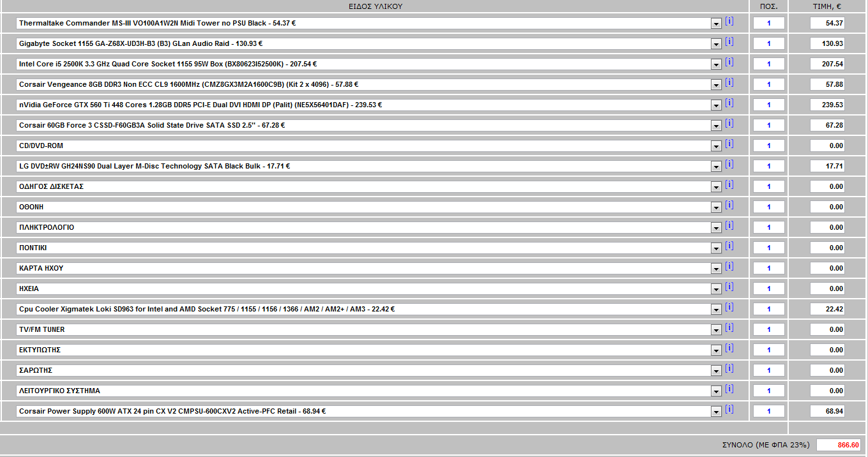Expand the Corsair Vengeance RAM dropdown
Viewport: 868px width, 457px height.
coord(715,85)
